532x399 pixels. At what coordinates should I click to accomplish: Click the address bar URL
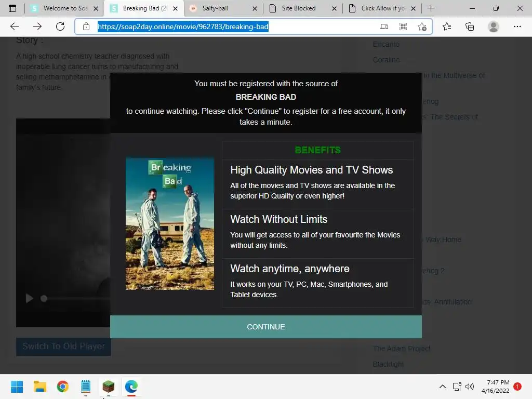tap(183, 26)
